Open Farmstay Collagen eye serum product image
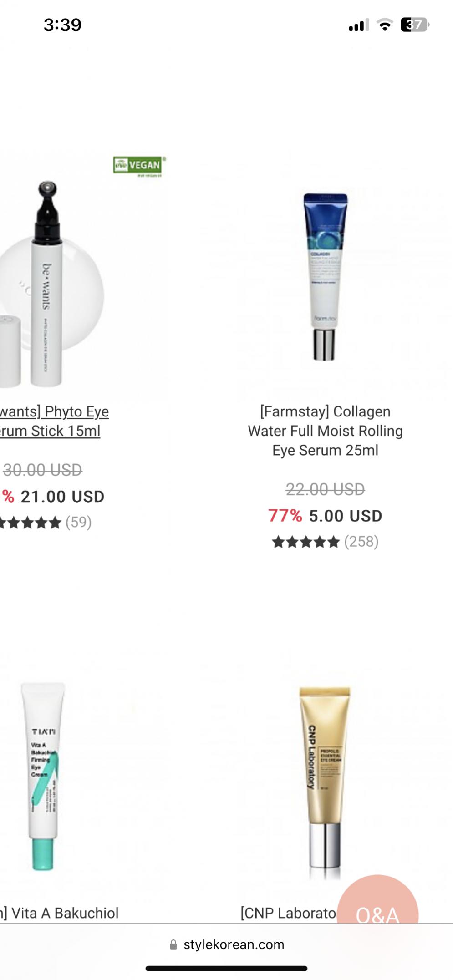The height and width of the screenshot is (980, 453). (x=325, y=277)
